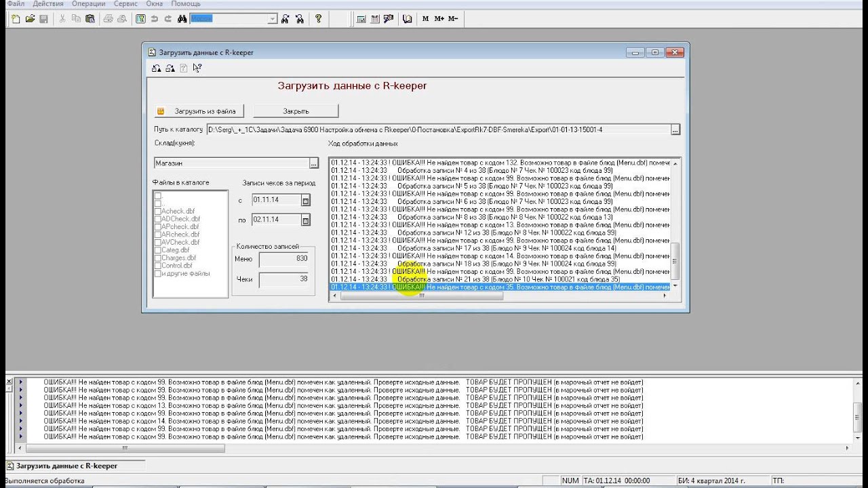Screen dimensions: 868x488
Task: Click the Print toolbar icon
Action: [x=108, y=19]
